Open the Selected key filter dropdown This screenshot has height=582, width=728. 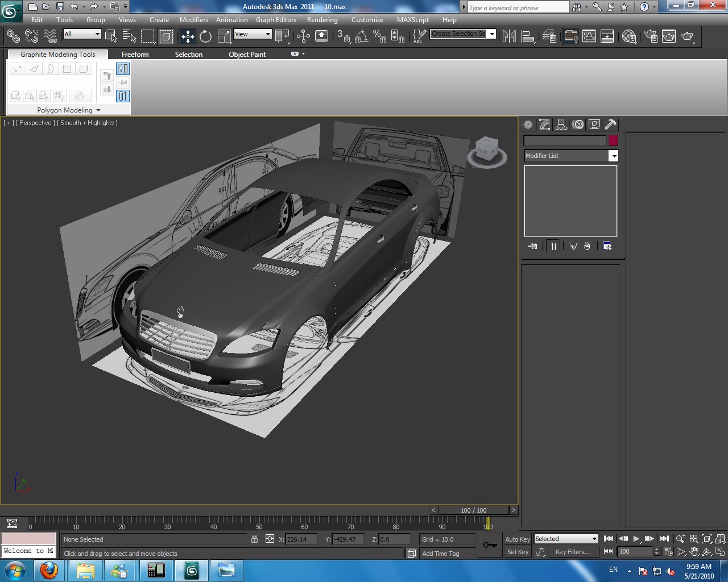(566, 539)
